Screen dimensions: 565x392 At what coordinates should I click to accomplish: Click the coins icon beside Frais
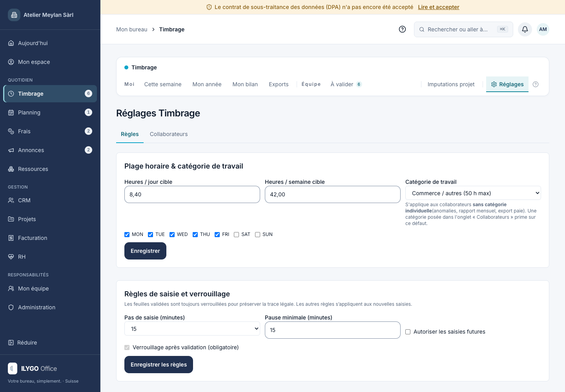[11, 131]
